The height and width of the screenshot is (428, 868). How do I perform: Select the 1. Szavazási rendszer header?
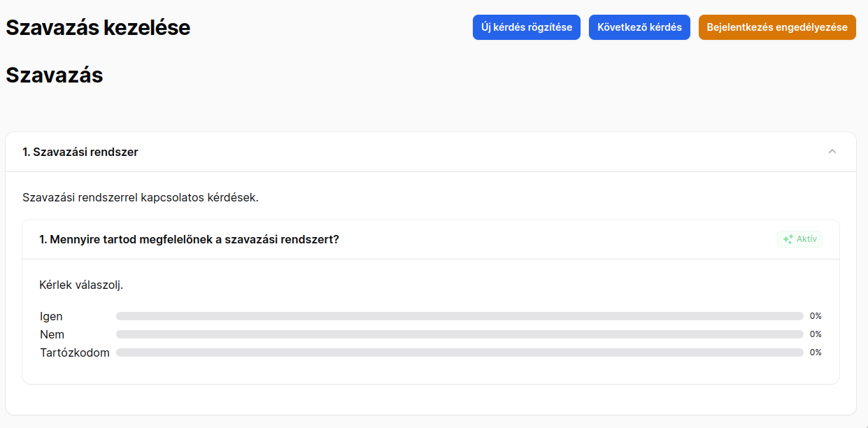(x=431, y=152)
